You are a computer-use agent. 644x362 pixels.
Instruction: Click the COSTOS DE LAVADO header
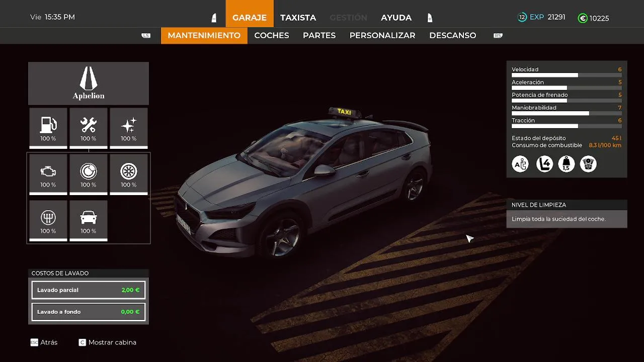tap(89, 273)
